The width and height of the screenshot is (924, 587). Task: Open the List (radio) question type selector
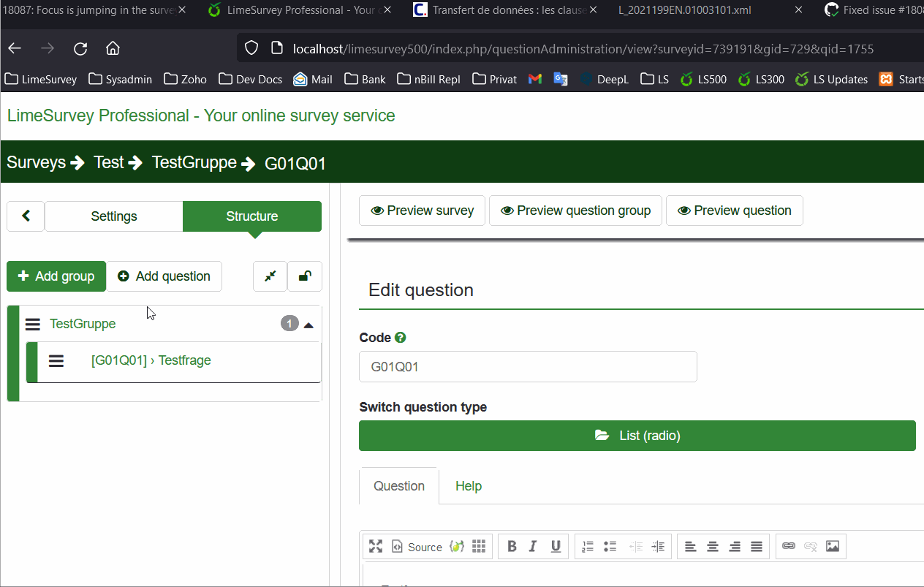[x=637, y=436]
